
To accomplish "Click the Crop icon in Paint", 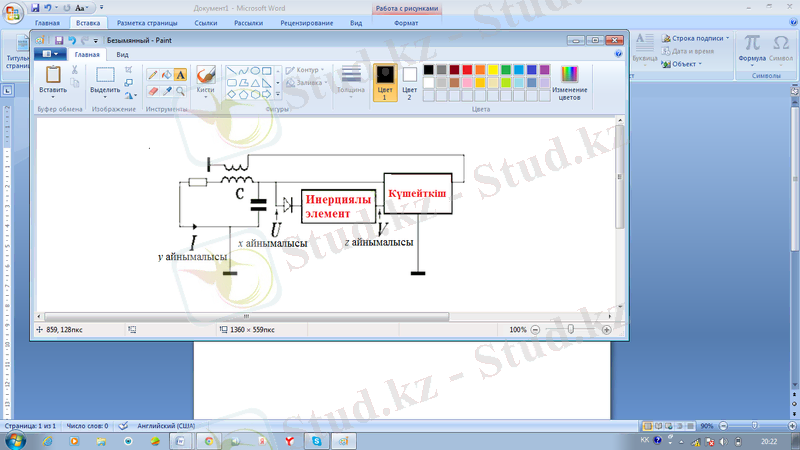I will (x=129, y=70).
